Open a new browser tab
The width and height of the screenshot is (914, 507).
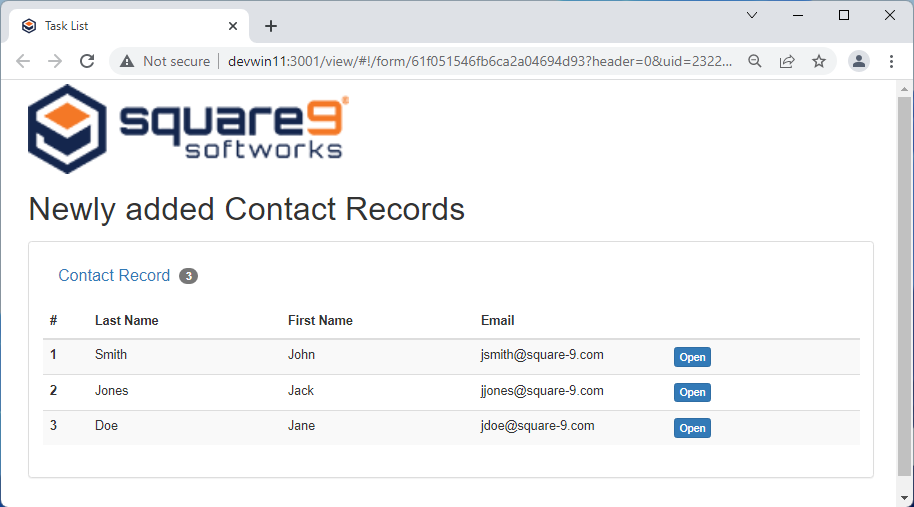(271, 26)
